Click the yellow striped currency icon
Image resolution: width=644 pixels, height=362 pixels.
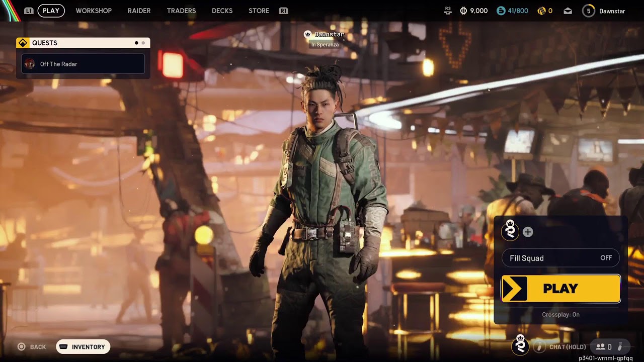541,11
